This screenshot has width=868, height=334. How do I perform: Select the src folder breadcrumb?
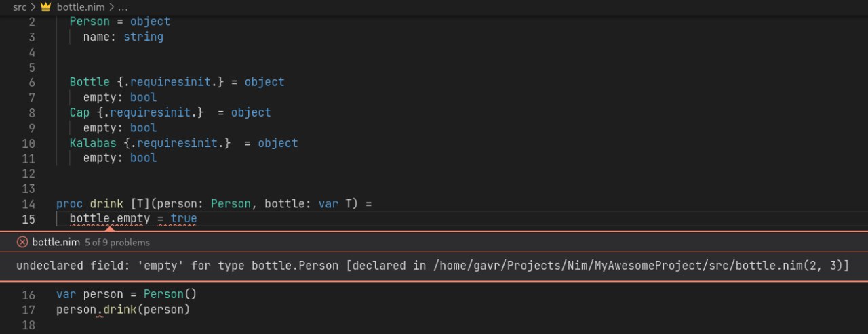pos(20,7)
